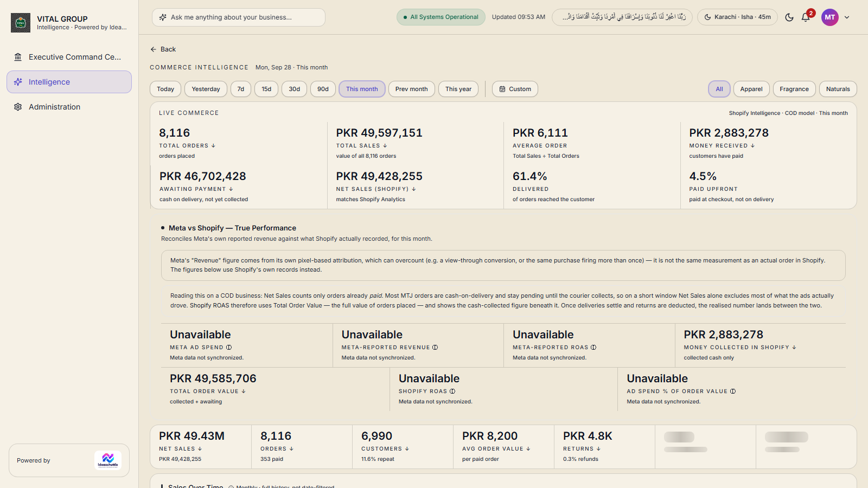The width and height of the screenshot is (868, 488).
Task: Open the notifications bell icon
Action: (806, 17)
